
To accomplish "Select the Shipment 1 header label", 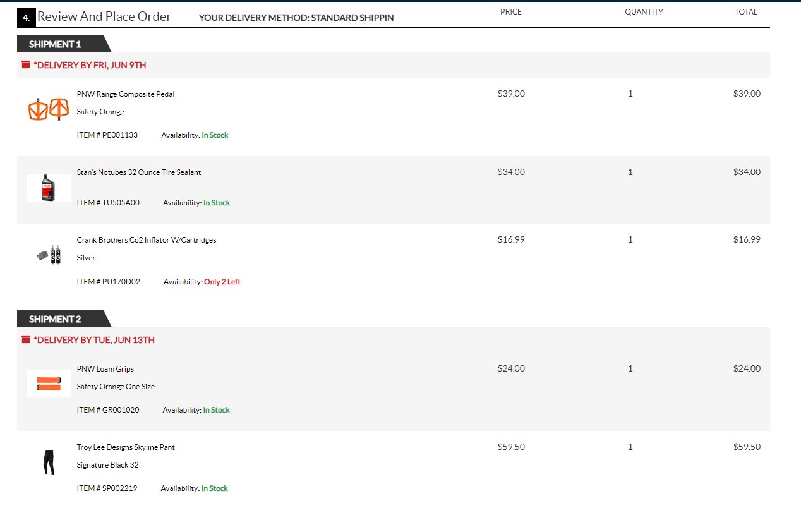I will [x=55, y=44].
